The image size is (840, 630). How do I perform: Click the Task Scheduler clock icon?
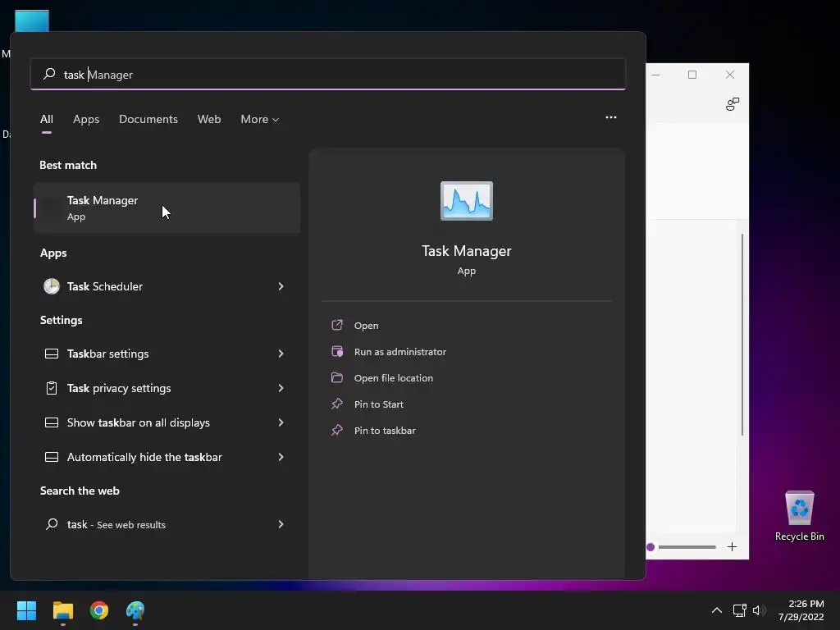click(x=52, y=286)
